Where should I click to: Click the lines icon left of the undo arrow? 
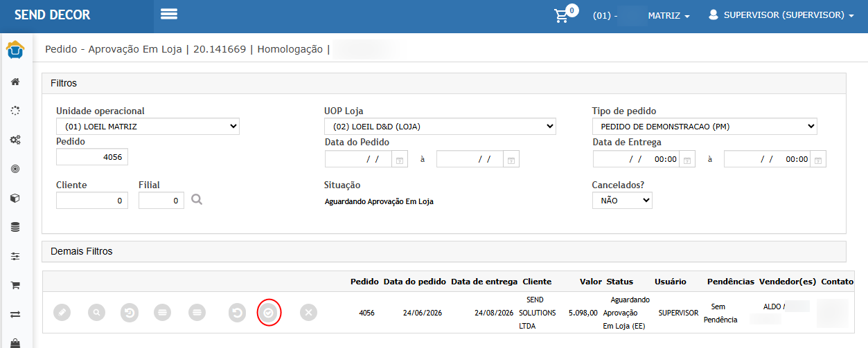(197, 313)
